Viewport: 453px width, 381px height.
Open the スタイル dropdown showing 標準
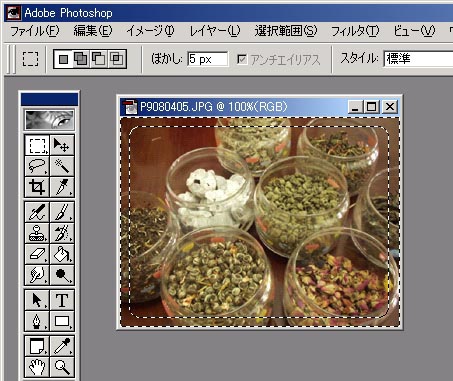[x=418, y=59]
